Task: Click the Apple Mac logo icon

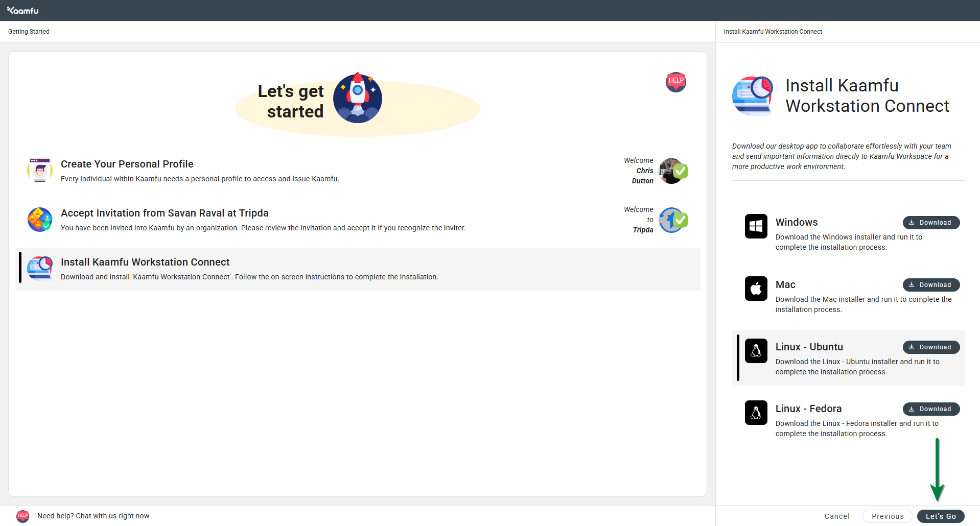Action: (x=756, y=289)
